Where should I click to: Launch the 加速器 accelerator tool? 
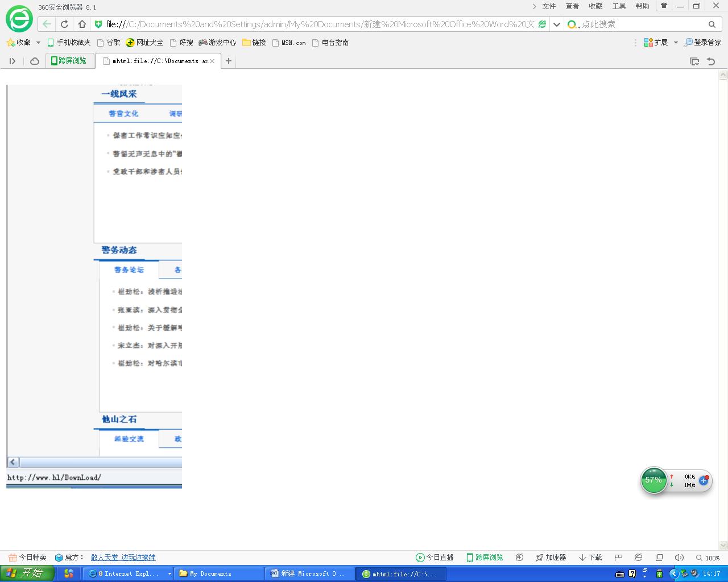[x=551, y=558]
